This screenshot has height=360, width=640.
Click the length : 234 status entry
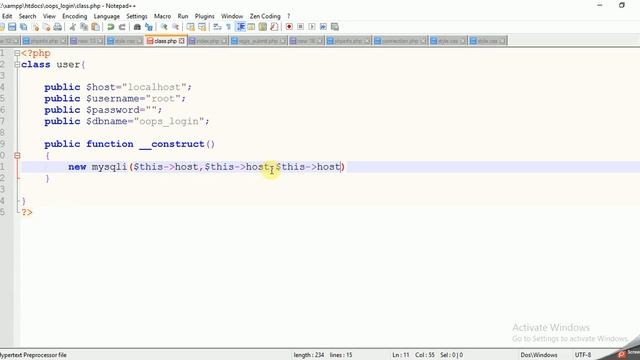click(309, 355)
